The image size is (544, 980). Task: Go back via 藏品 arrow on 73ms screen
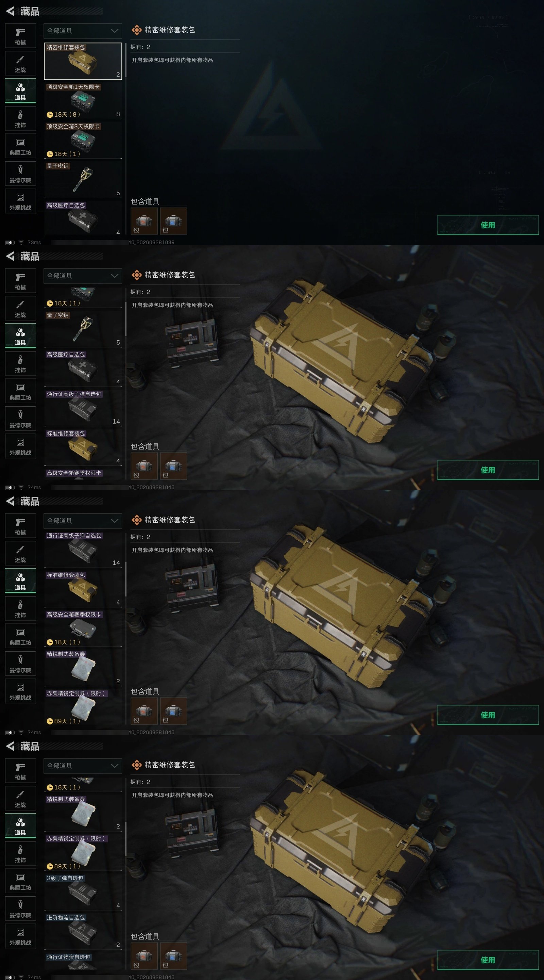click(x=10, y=12)
